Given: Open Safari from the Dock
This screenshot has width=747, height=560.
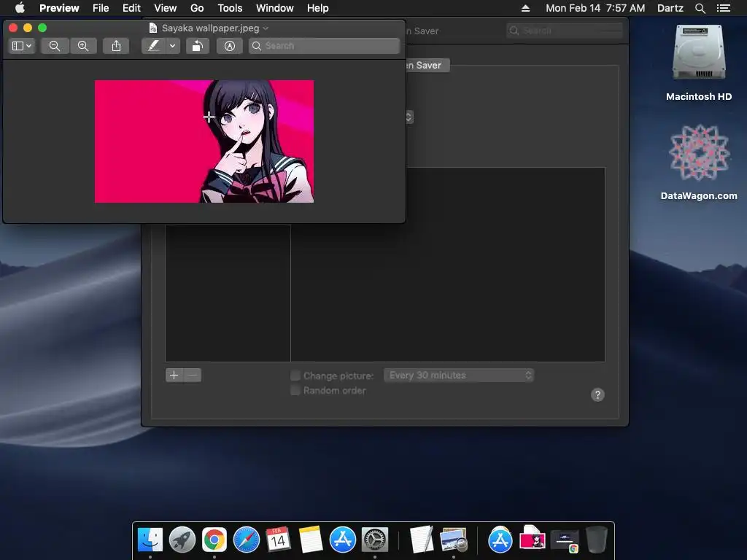Looking at the screenshot, I should (x=247, y=540).
